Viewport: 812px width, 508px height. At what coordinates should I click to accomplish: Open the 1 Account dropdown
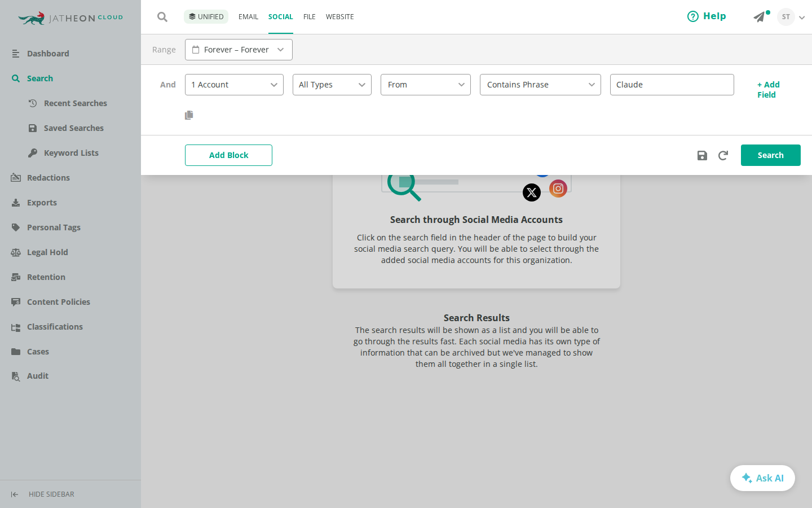[x=234, y=85]
